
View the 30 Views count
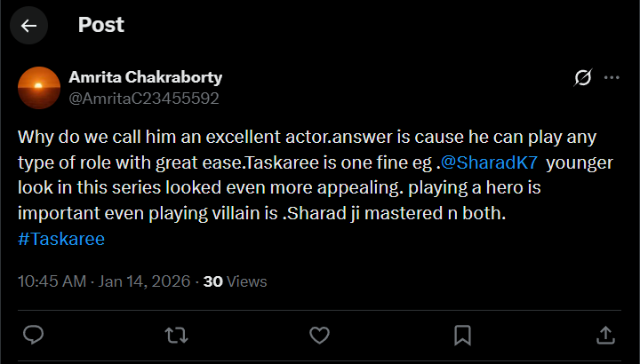(x=236, y=281)
